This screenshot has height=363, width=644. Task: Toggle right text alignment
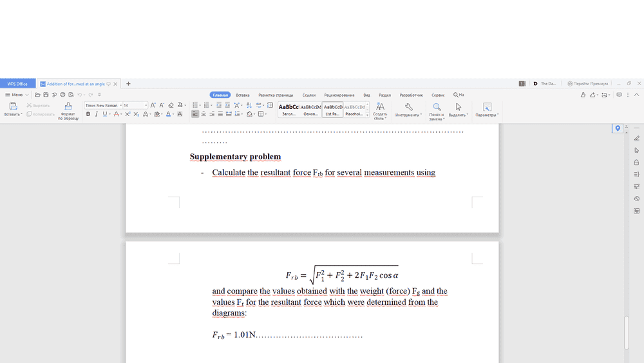click(212, 114)
